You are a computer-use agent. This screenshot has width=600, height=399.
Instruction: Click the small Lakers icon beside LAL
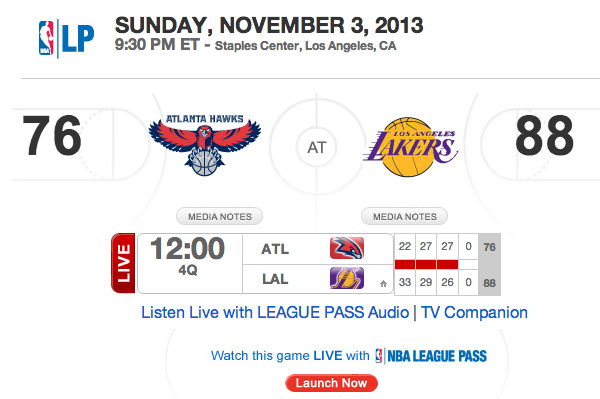(x=347, y=278)
